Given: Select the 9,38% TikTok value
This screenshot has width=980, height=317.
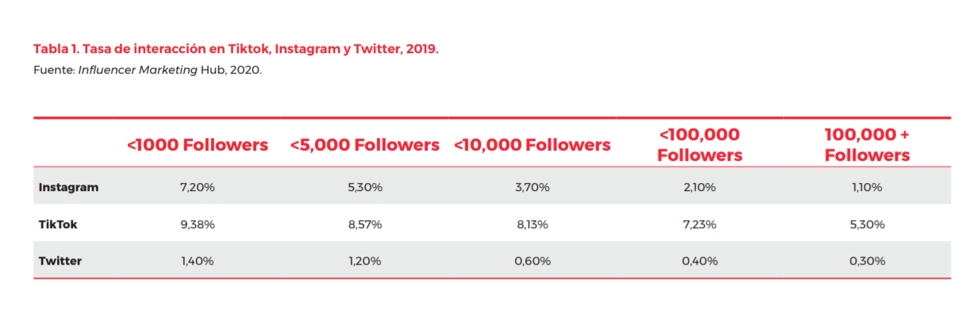Looking at the screenshot, I should (x=198, y=224).
